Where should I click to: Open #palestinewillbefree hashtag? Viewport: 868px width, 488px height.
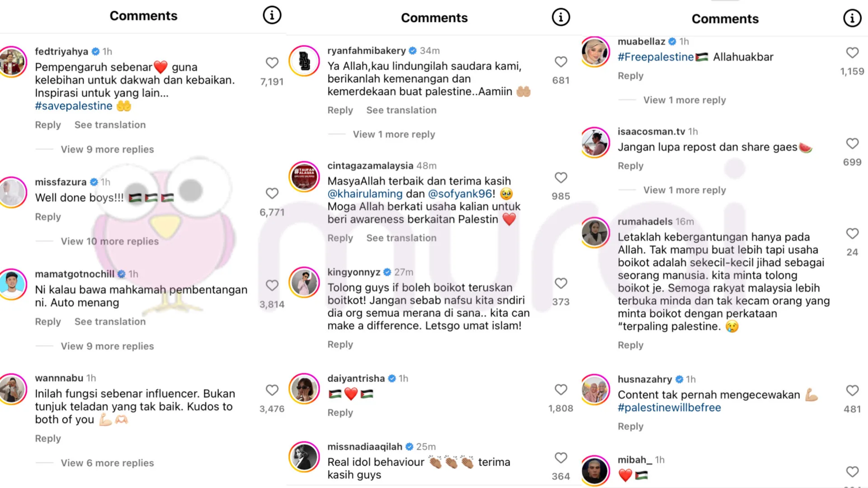(x=669, y=408)
